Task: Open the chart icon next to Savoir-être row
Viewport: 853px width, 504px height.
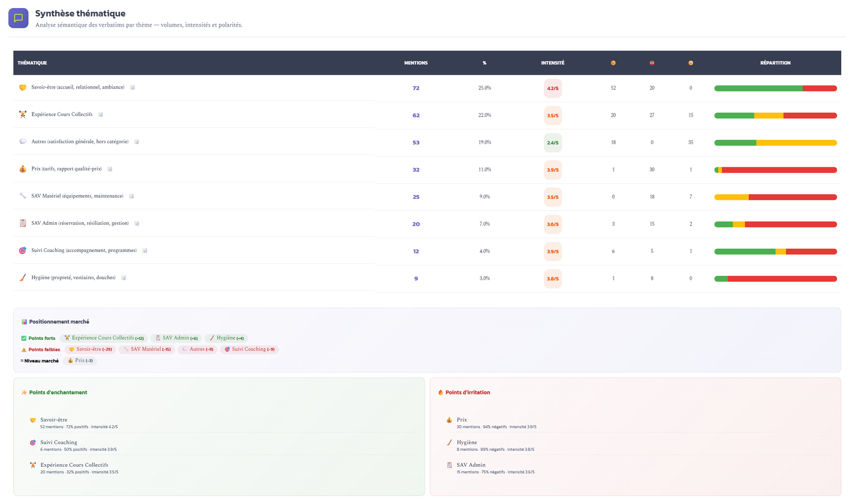Action: 133,87
